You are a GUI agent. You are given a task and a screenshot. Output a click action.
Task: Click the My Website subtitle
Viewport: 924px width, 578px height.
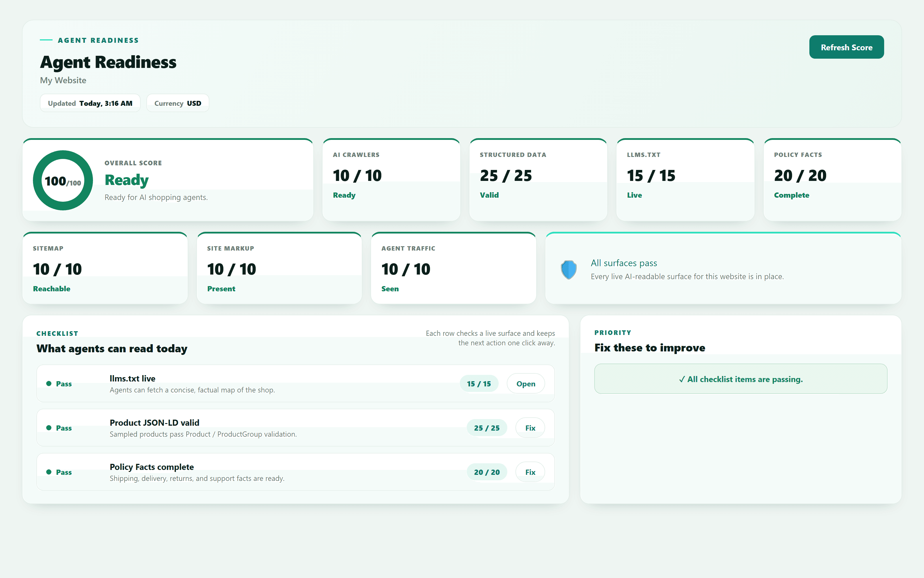(63, 80)
